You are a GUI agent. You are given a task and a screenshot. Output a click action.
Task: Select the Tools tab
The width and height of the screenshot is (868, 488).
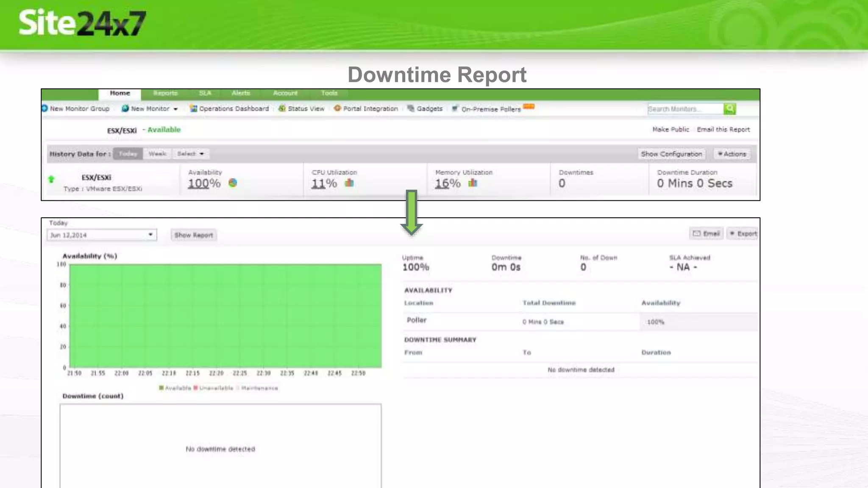click(x=329, y=93)
